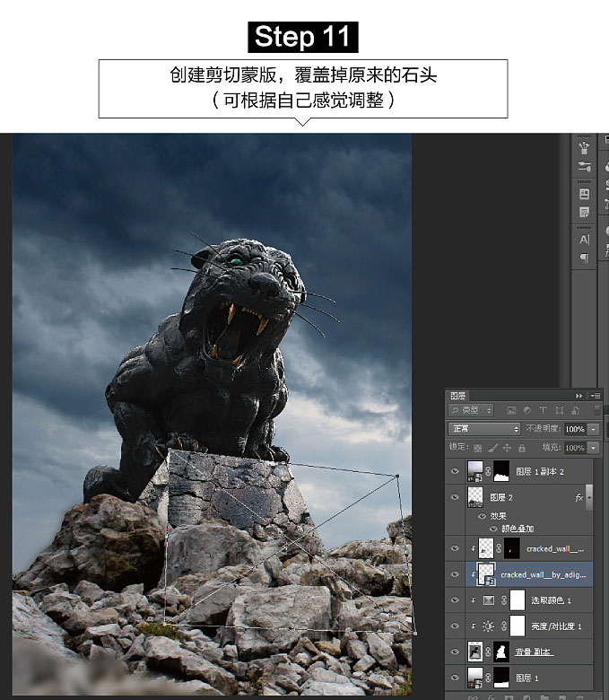This screenshot has width=609, height=700.
Task: Hide layer 图层 2
Action: point(455,497)
